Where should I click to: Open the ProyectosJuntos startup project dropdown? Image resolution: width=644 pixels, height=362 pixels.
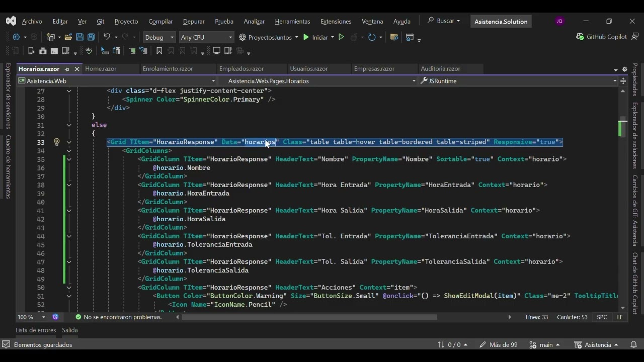click(x=269, y=37)
